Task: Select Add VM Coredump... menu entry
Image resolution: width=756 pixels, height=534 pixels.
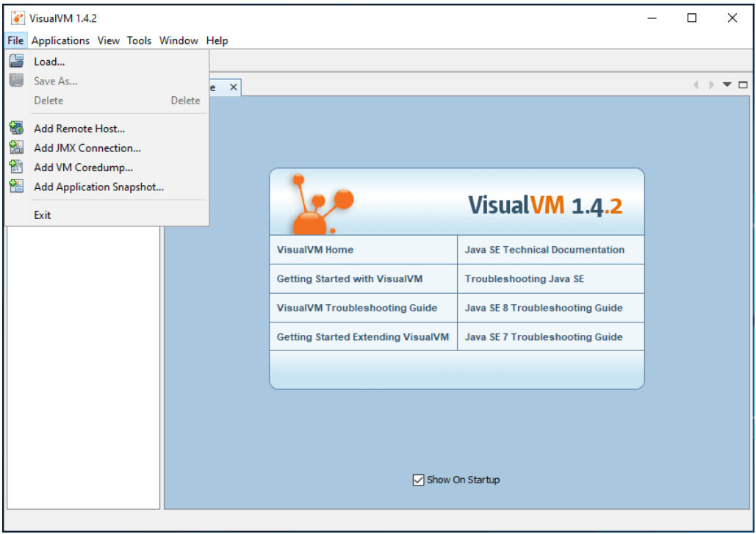Action: (x=107, y=167)
